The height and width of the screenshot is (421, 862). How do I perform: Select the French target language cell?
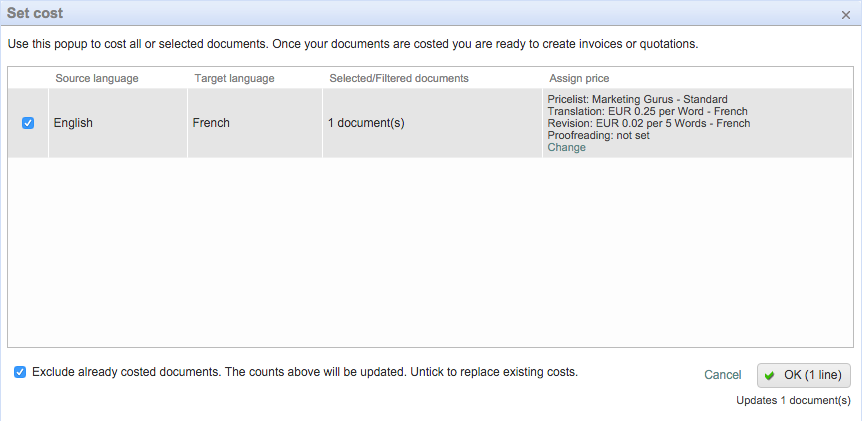point(211,123)
